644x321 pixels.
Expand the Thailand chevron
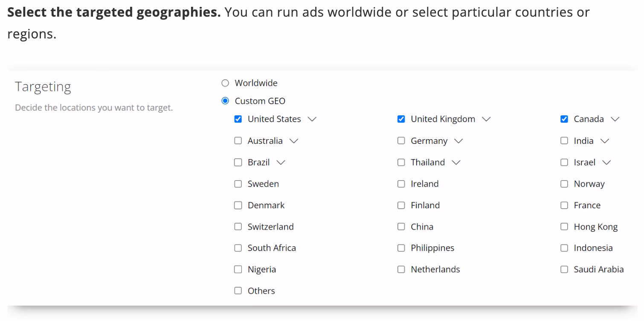click(x=456, y=162)
